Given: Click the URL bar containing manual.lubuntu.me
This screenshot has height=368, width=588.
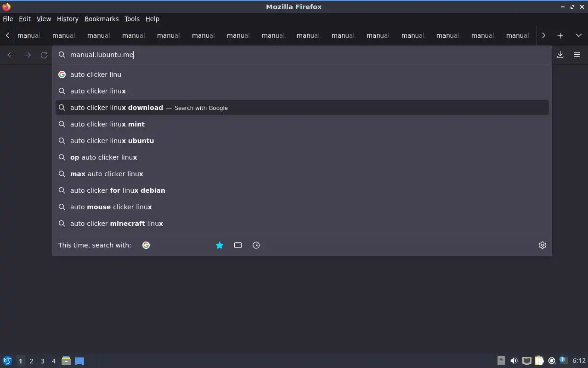Looking at the screenshot, I should coord(302,55).
